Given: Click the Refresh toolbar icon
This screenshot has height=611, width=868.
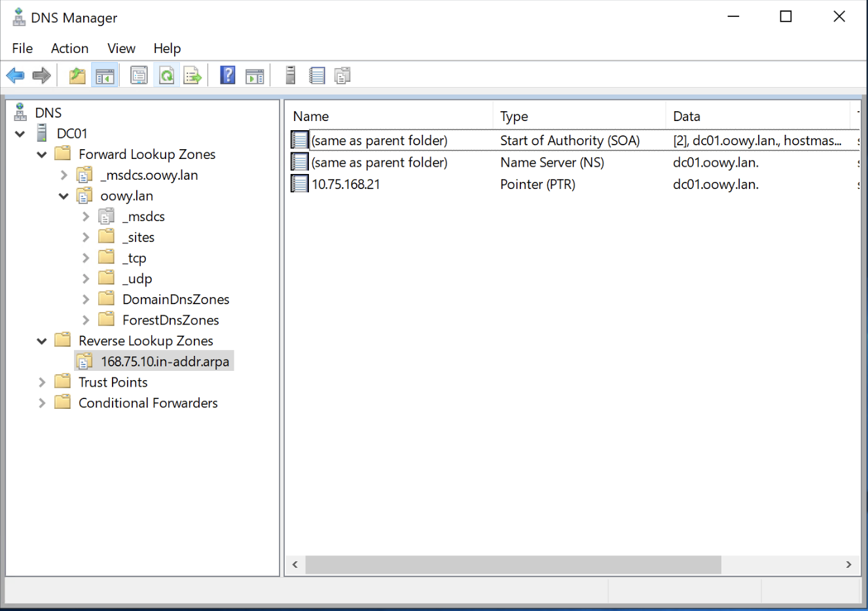Looking at the screenshot, I should 167,76.
